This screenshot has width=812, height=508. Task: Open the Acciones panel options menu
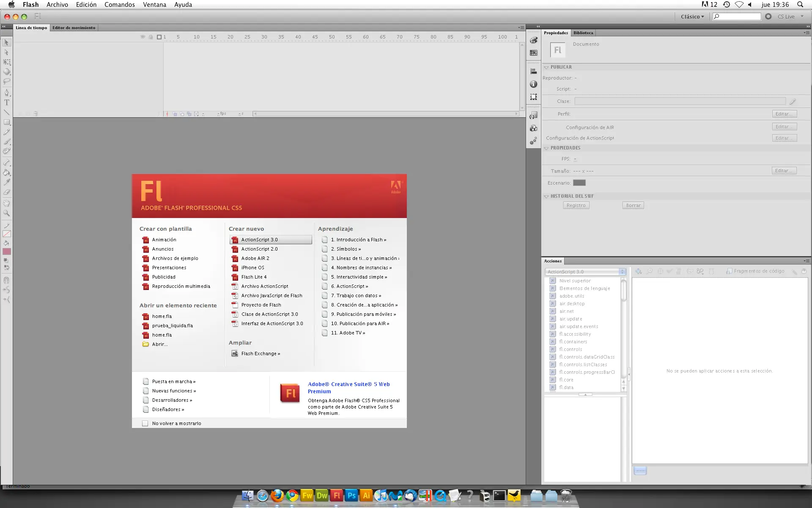pyautogui.click(x=806, y=261)
